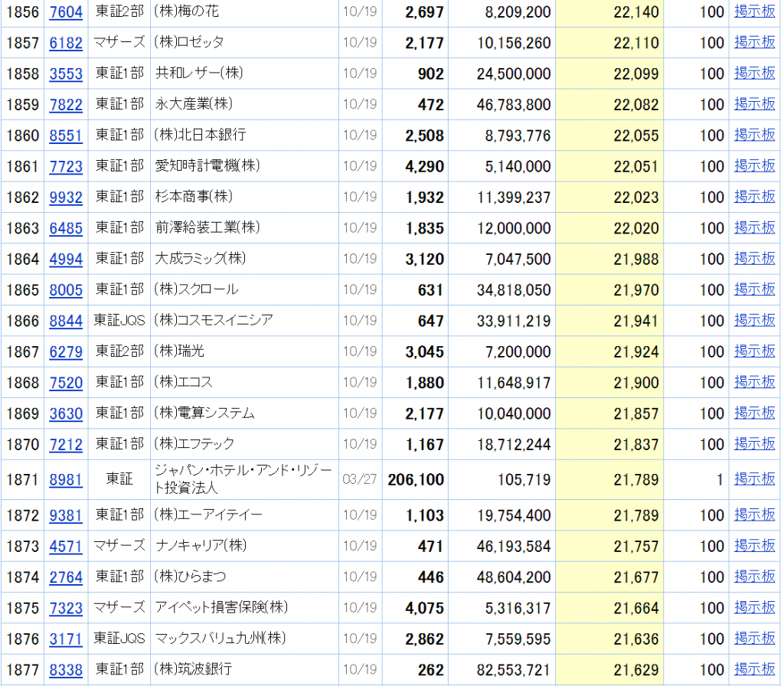Open 掲示板 link for (株)エコス
This screenshot has width=784, height=686.
coord(754,383)
